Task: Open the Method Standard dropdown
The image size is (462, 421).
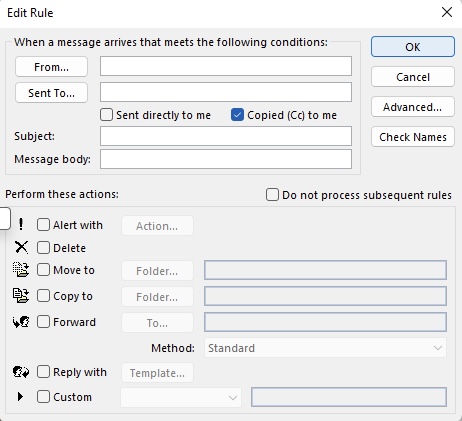Action: click(325, 348)
